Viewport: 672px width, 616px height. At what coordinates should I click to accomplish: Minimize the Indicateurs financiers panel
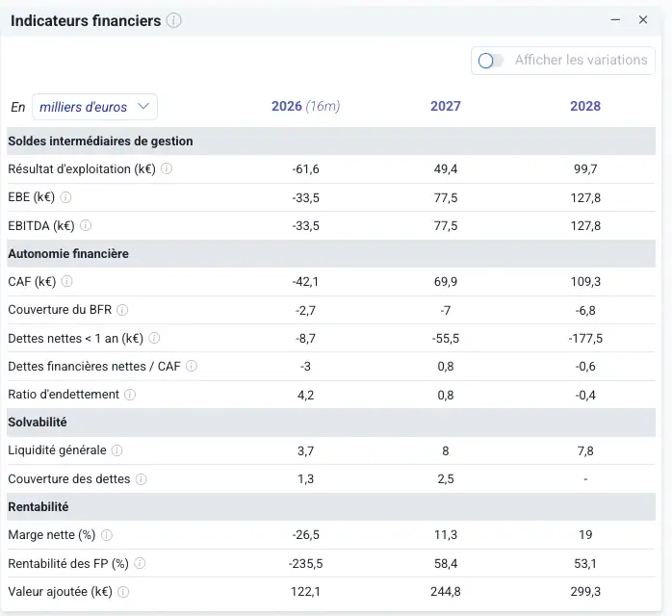click(x=615, y=19)
